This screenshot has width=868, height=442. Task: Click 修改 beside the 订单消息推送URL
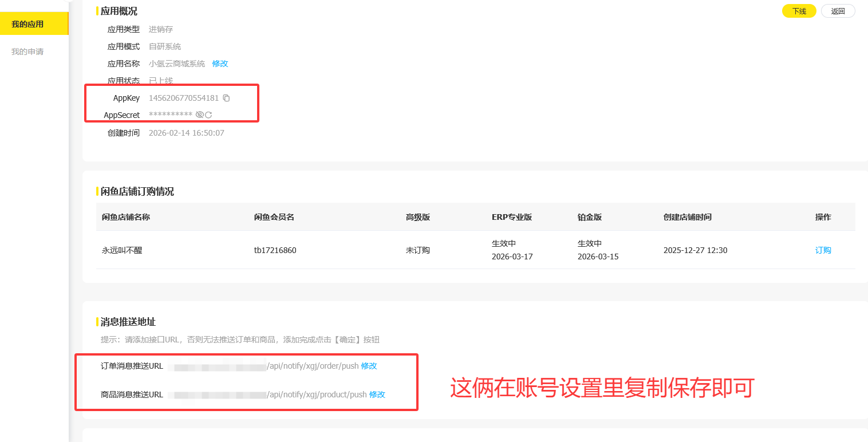(x=369, y=366)
